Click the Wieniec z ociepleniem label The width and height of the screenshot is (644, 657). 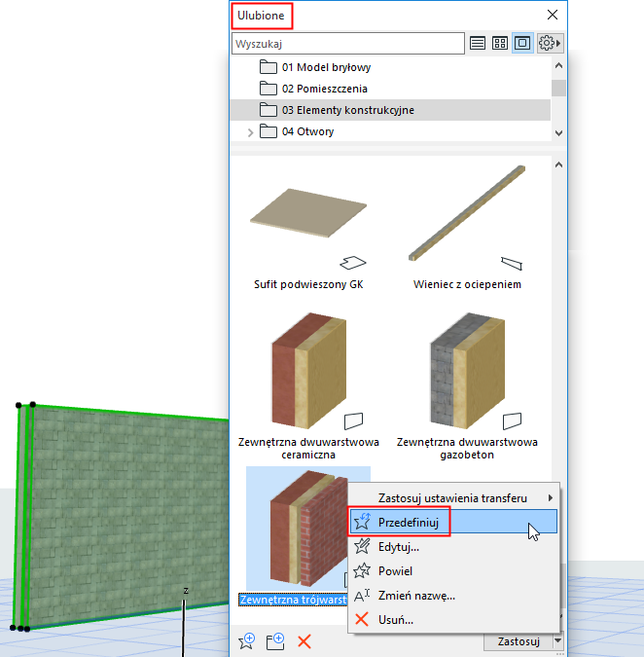click(467, 284)
